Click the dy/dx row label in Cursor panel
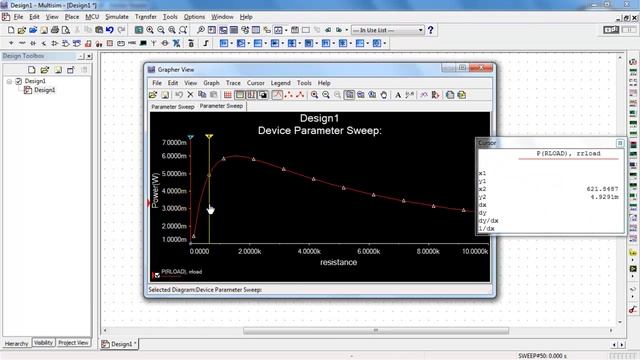This screenshot has height=360, width=640. click(488, 221)
